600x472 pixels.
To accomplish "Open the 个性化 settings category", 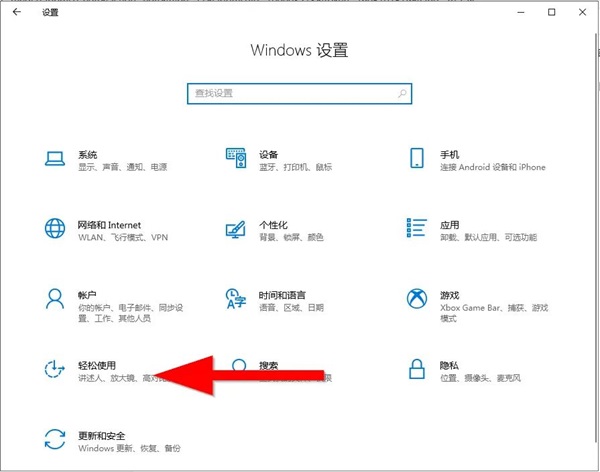I will pos(273,225).
